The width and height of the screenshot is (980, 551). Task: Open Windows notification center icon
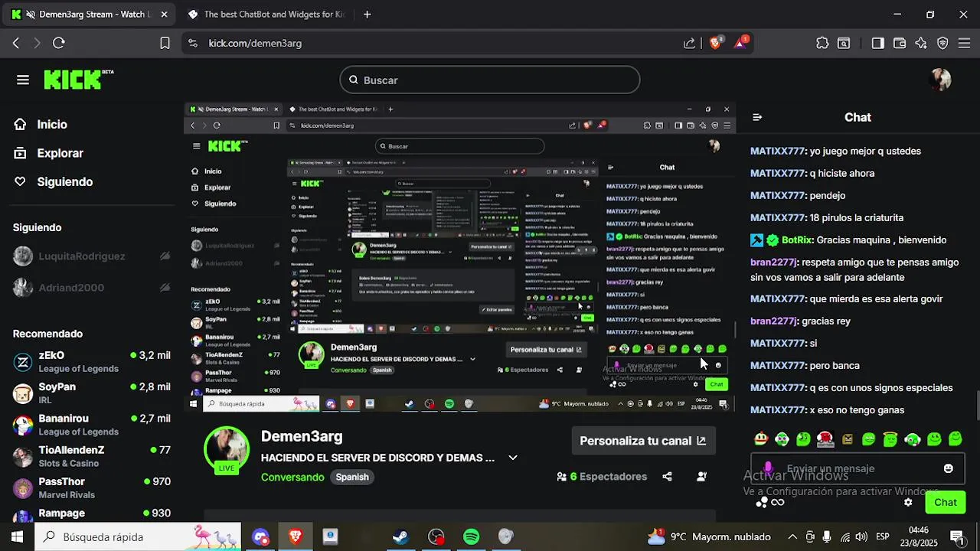(x=956, y=536)
